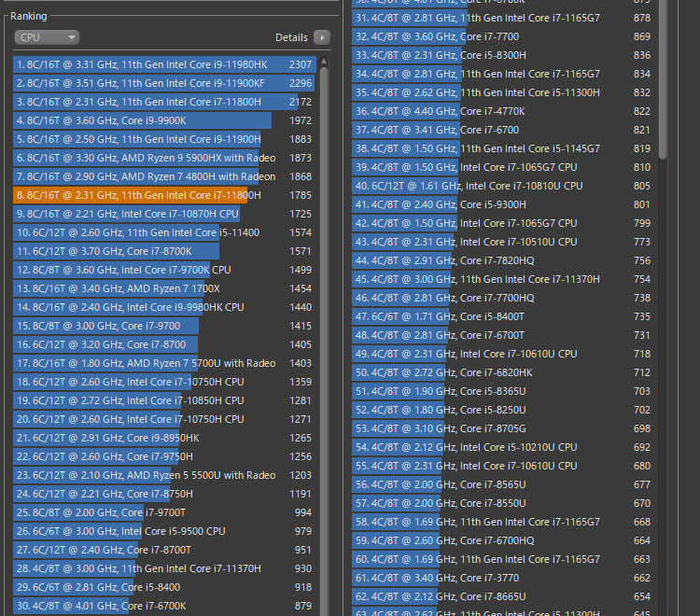Select the Core i7-10870H row
Screen dimensions: 700x616
[x=164, y=215]
